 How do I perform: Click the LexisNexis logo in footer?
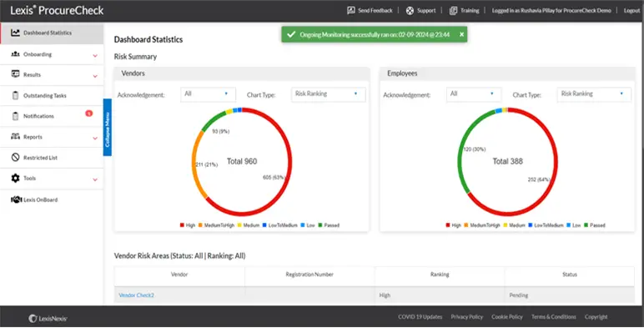click(48, 319)
